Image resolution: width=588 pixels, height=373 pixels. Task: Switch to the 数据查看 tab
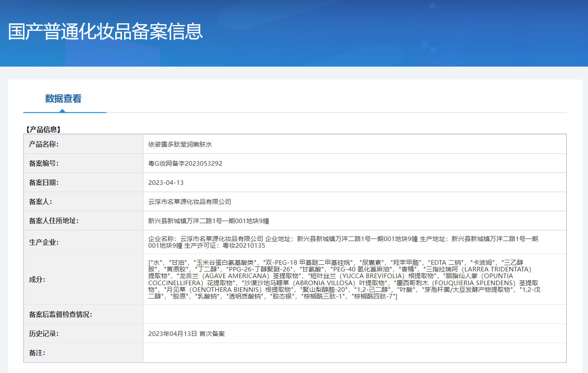(x=63, y=99)
